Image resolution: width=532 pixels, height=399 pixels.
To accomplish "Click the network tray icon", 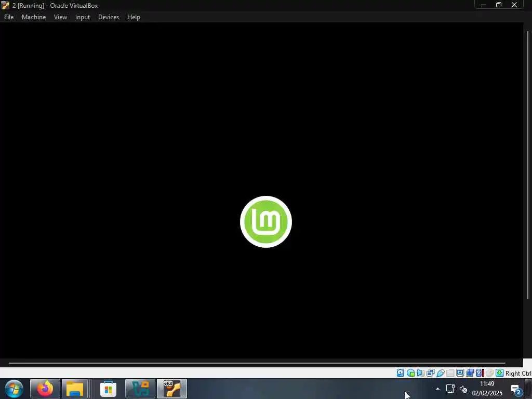I will [450, 389].
